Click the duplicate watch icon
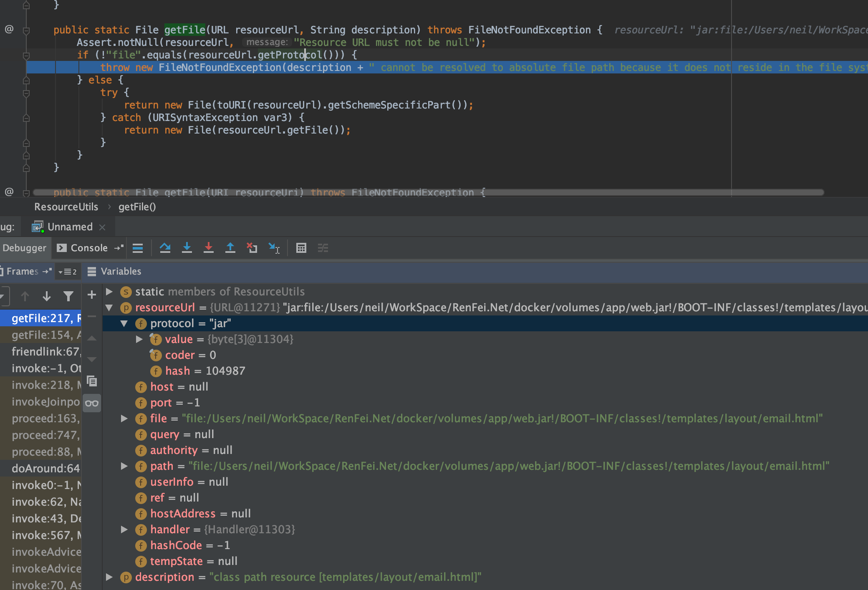This screenshot has width=868, height=590. (x=92, y=381)
